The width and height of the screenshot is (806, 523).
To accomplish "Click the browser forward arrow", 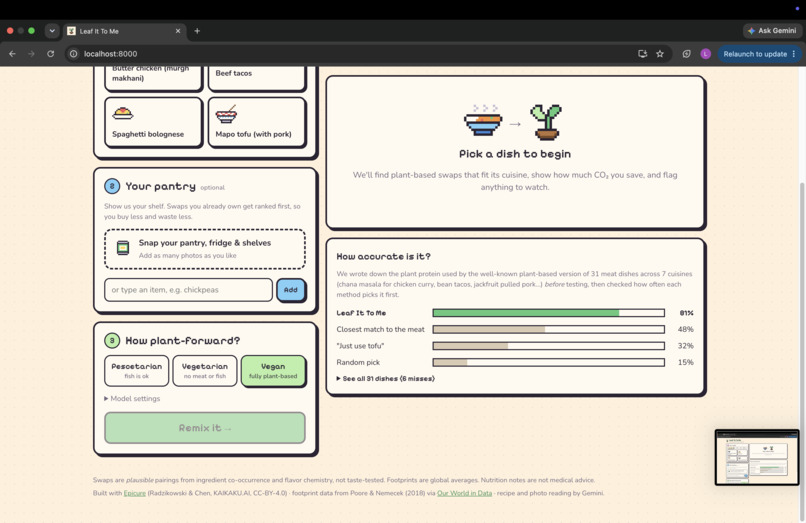I will point(31,53).
